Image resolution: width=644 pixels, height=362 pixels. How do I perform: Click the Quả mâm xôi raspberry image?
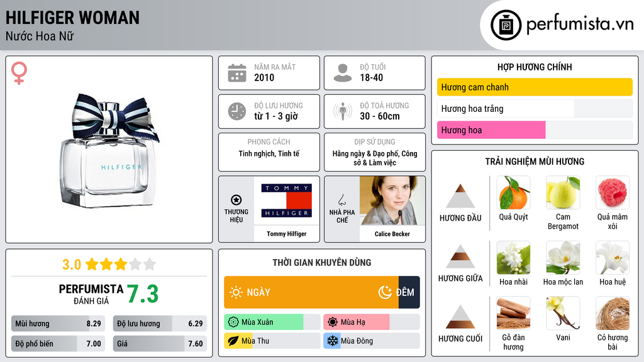[x=613, y=192]
